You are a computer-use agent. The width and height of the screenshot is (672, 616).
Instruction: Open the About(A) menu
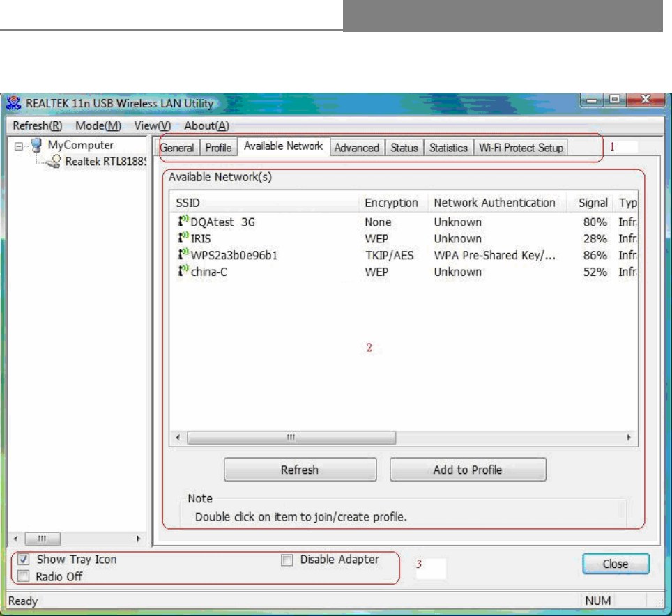coord(206,125)
